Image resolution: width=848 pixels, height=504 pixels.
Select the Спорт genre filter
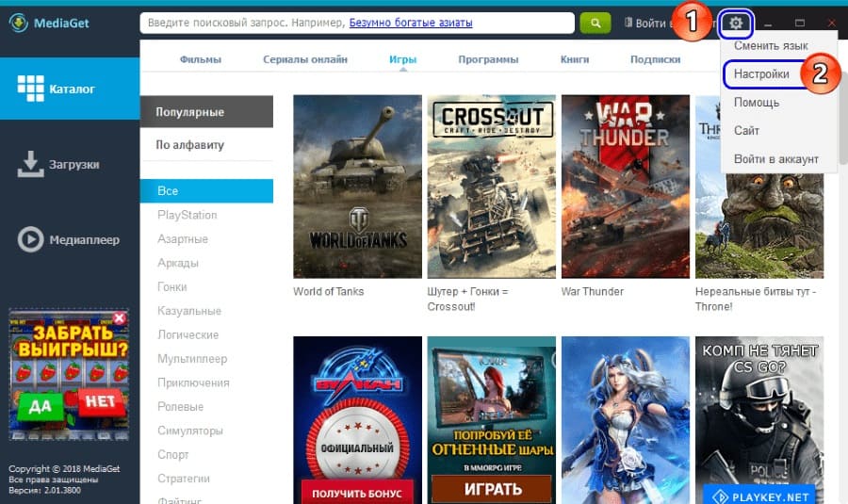click(x=173, y=455)
